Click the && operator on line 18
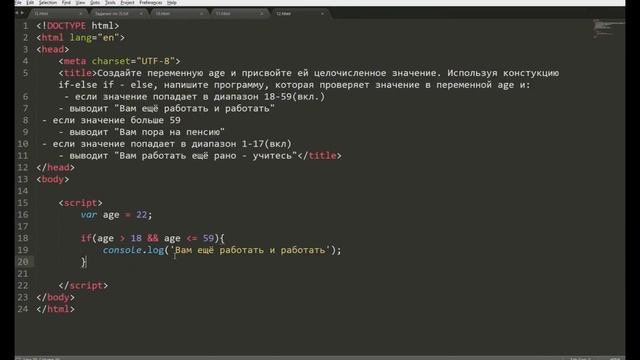The width and height of the screenshot is (640, 360). [153, 238]
